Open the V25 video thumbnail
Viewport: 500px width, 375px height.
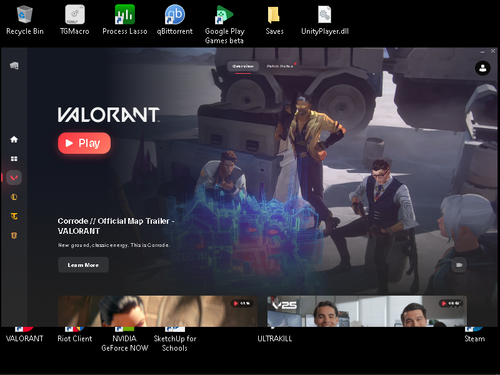pyautogui.click(x=367, y=311)
